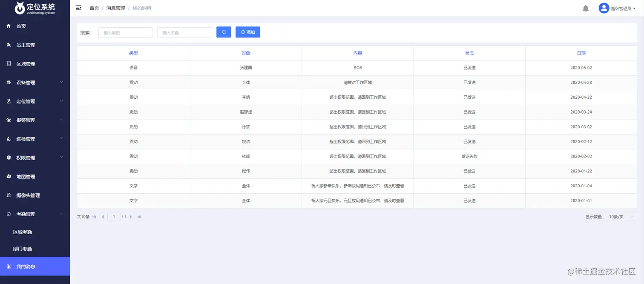Click the 摄像头管理 camera icon
This screenshot has height=284, width=644.
point(9,195)
